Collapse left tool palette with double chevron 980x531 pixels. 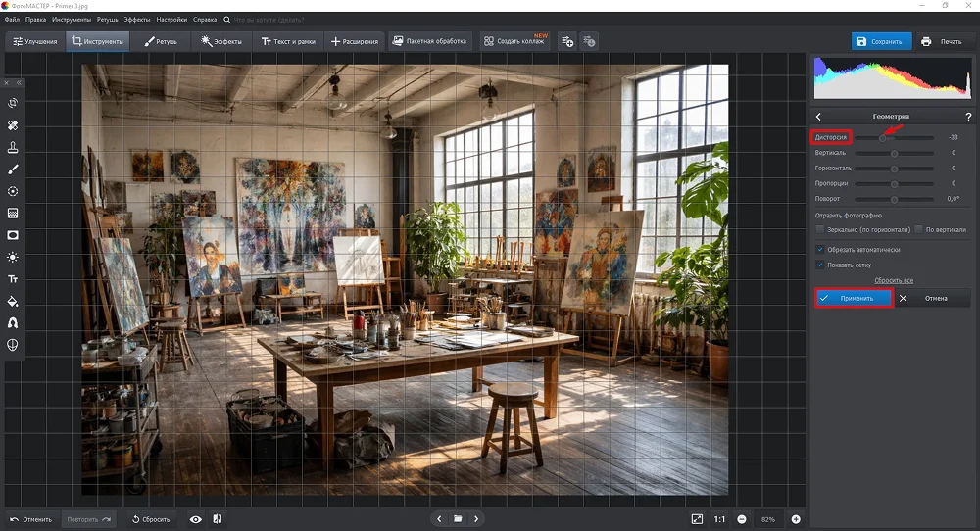(19, 82)
